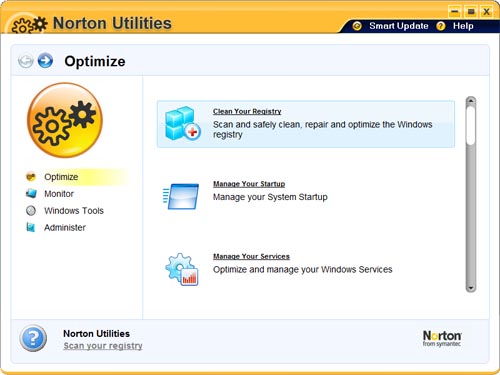The height and width of the screenshot is (375, 500).
Task: Click the Windows Tools sidebar icon
Action: click(31, 211)
